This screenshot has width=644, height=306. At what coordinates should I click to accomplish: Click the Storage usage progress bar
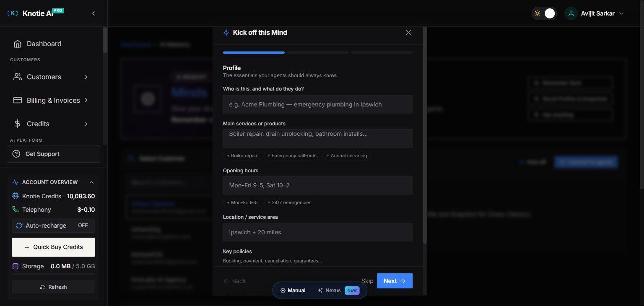pyautogui.click(x=53, y=274)
